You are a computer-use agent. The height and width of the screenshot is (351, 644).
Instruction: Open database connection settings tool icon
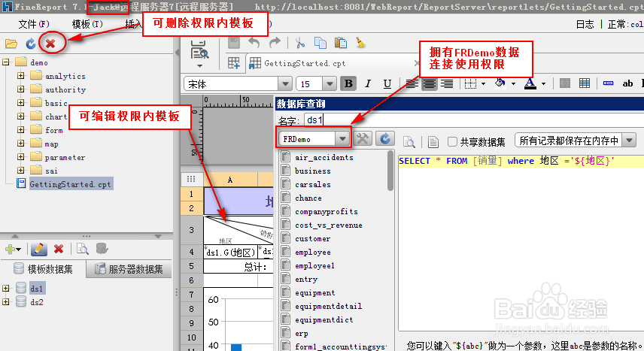click(363, 139)
